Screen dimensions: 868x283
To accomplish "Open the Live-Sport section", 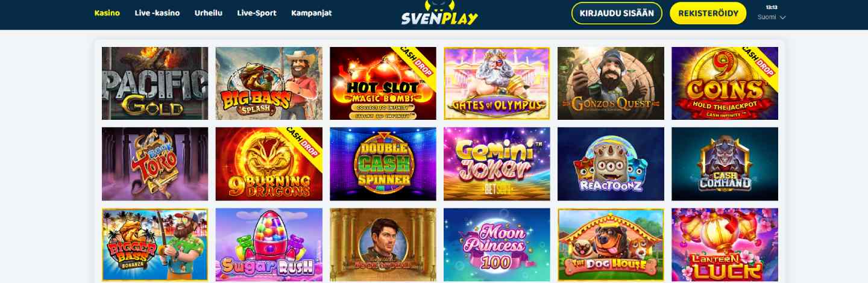I will click(257, 13).
